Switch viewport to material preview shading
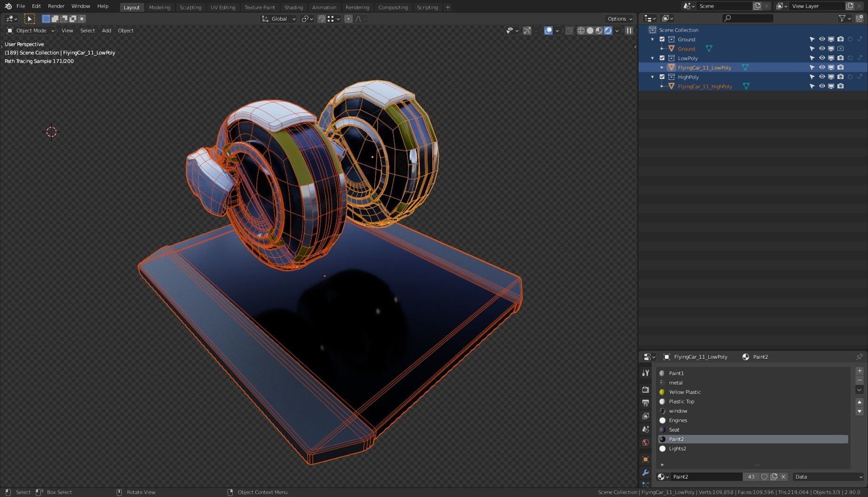Viewport: 868px width, 497px height. point(599,31)
